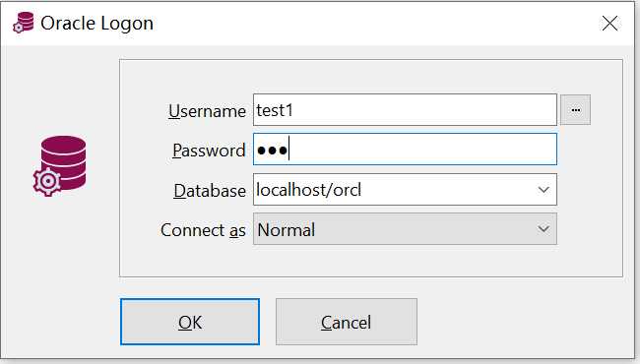Image resolution: width=640 pixels, height=364 pixels.
Task: Click the empty gray area right of Cancel
Action: (523, 322)
